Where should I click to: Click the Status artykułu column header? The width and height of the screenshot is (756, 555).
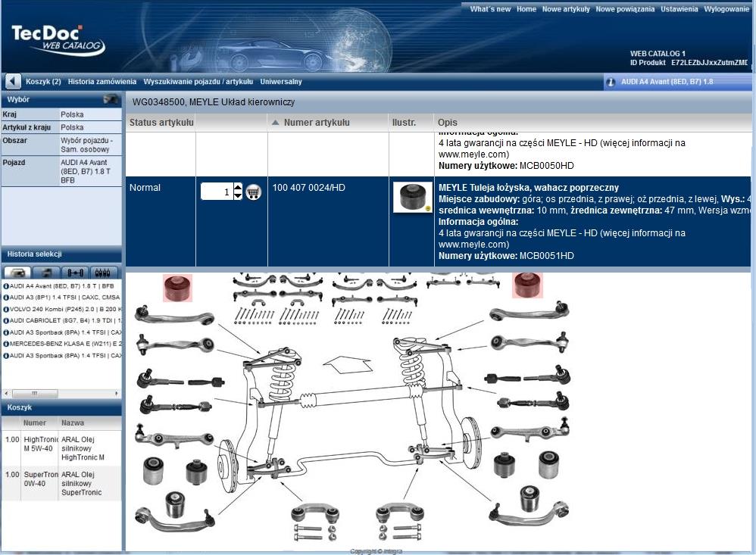click(161, 123)
